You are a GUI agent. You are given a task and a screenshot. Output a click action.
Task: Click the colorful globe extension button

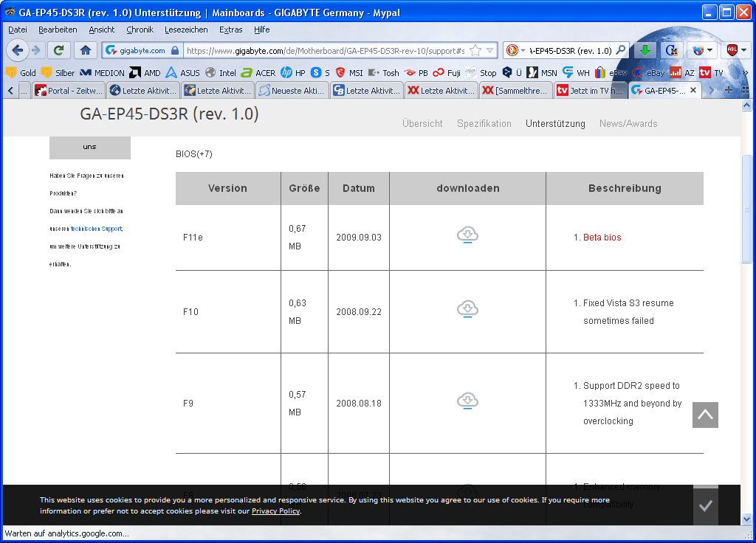[x=701, y=50]
